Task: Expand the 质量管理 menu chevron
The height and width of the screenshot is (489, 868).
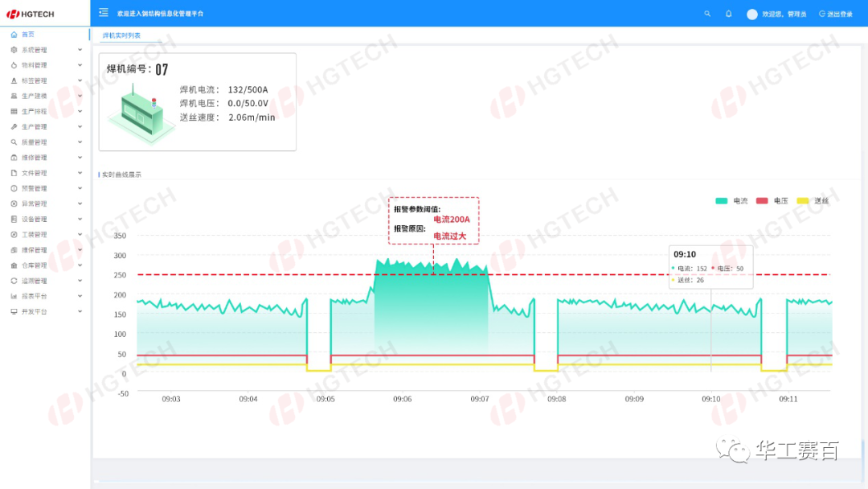Action: [80, 142]
